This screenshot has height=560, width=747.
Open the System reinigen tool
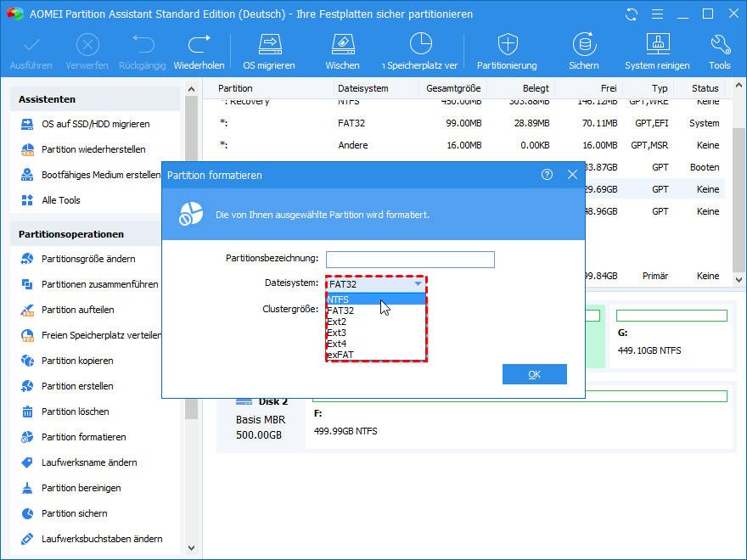[657, 52]
